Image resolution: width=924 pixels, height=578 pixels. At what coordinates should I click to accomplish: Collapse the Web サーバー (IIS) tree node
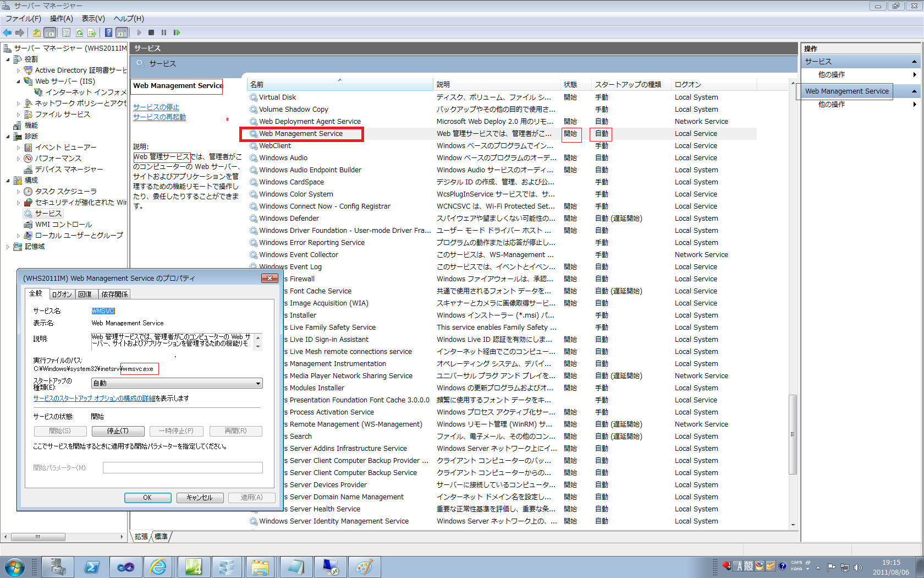[18, 81]
